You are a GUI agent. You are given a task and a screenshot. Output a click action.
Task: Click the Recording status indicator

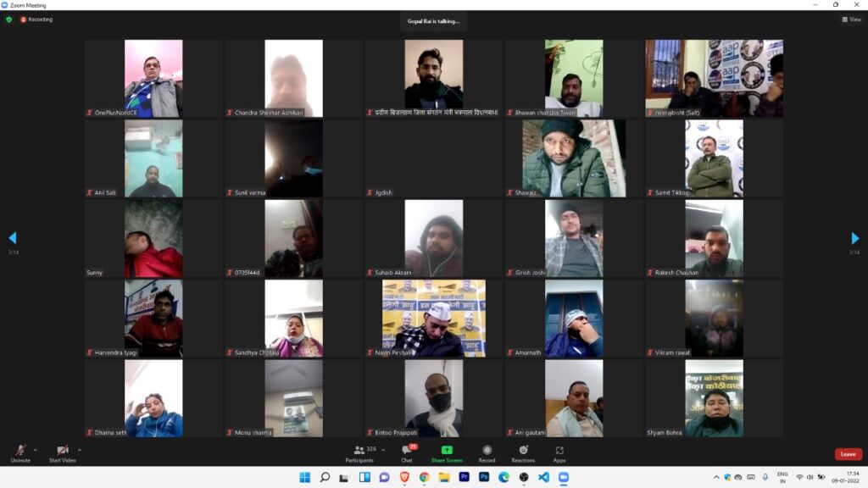(x=36, y=19)
